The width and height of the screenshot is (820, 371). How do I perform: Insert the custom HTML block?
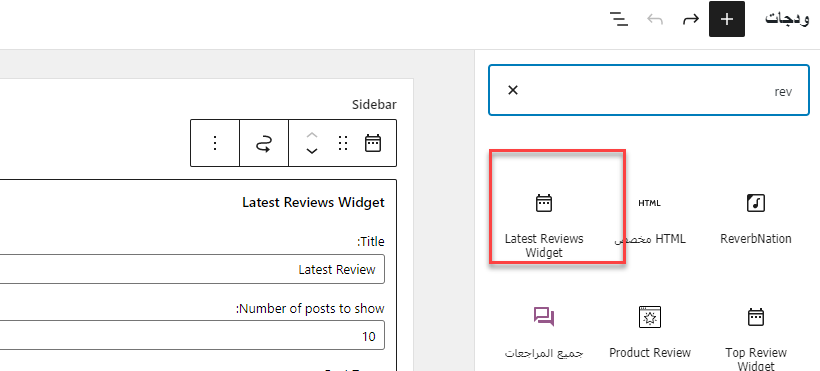pyautogui.click(x=650, y=220)
